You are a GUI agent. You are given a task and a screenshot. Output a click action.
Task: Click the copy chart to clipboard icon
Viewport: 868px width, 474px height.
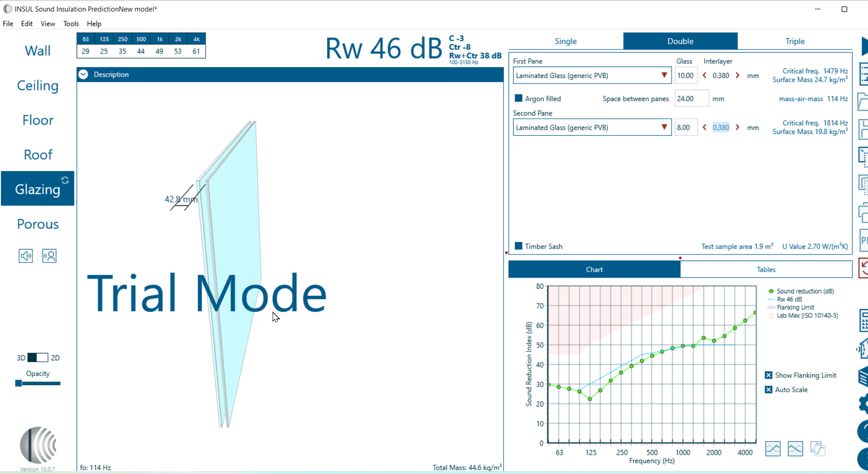coord(818,449)
